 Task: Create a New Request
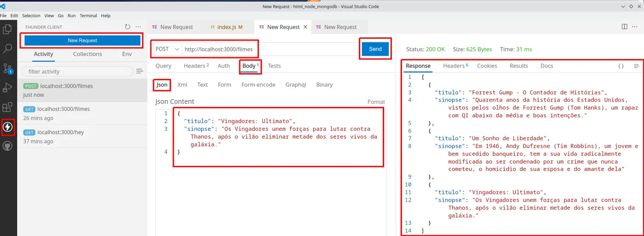(82, 40)
